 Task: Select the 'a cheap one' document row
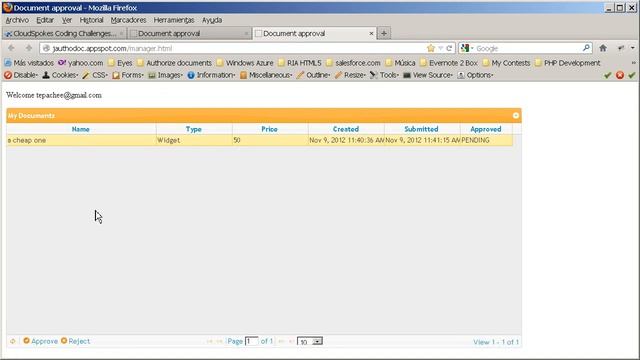[260, 140]
